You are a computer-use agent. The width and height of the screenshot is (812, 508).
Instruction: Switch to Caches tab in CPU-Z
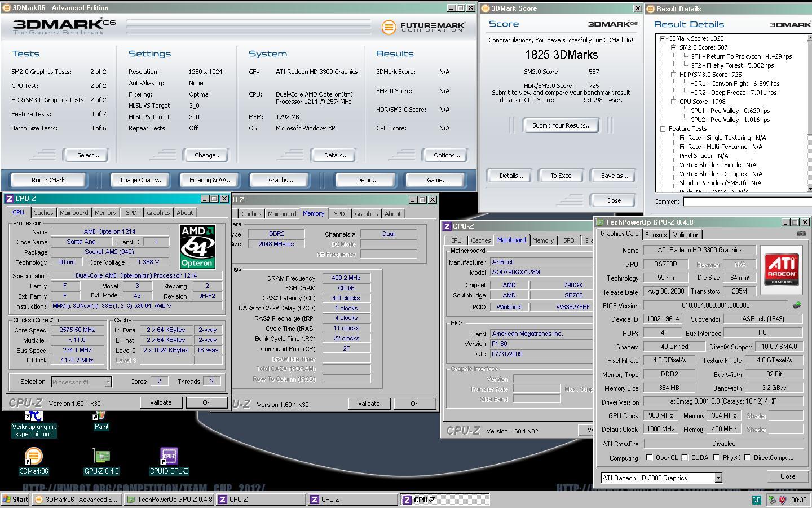click(x=43, y=213)
